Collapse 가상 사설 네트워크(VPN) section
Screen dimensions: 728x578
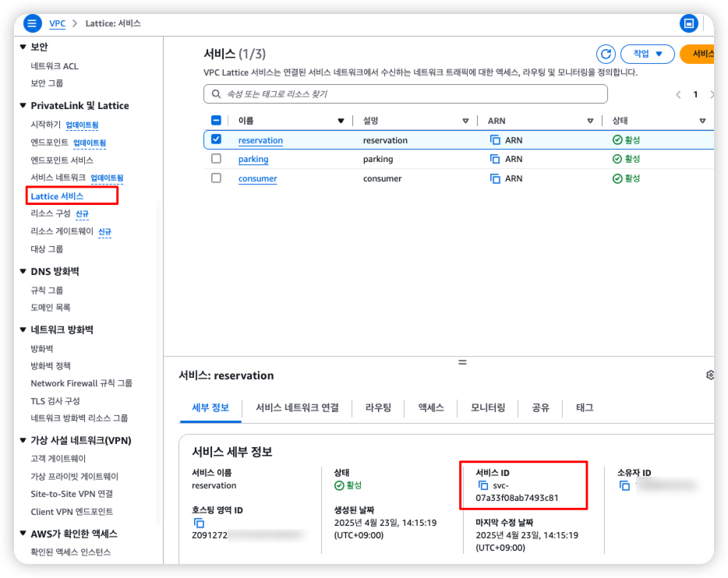click(23, 440)
